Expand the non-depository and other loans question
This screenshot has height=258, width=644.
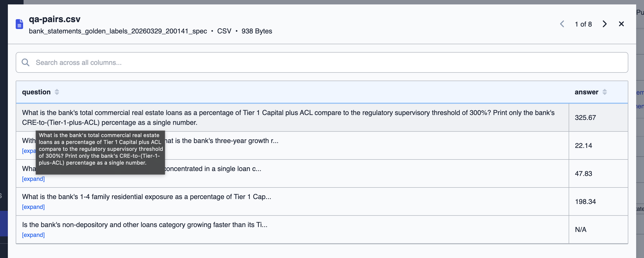point(33,235)
